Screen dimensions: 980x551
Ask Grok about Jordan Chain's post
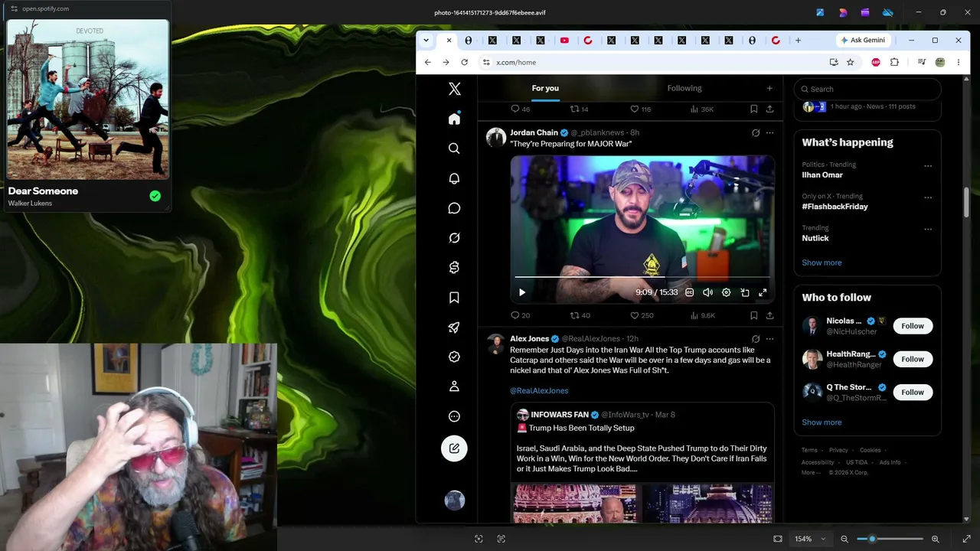coord(756,133)
